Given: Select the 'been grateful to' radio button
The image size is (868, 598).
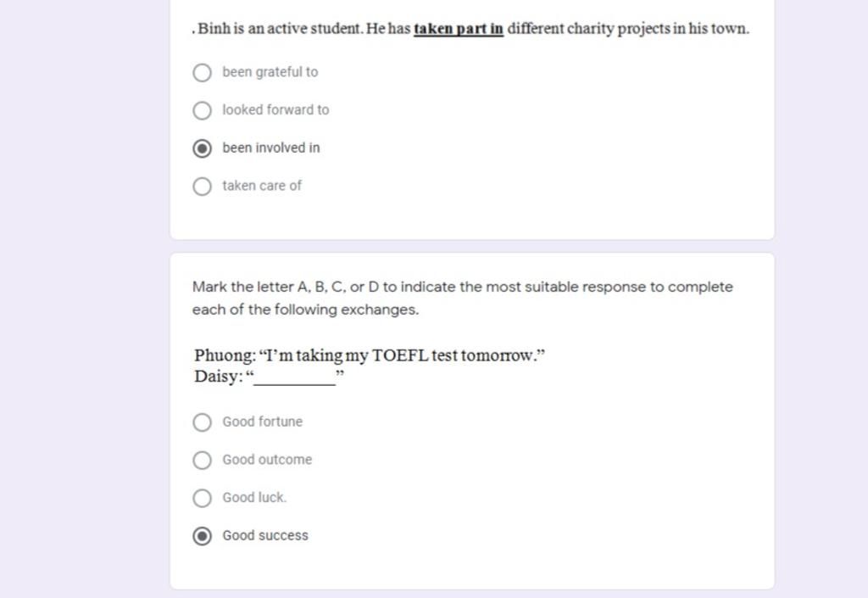Looking at the screenshot, I should (x=202, y=73).
